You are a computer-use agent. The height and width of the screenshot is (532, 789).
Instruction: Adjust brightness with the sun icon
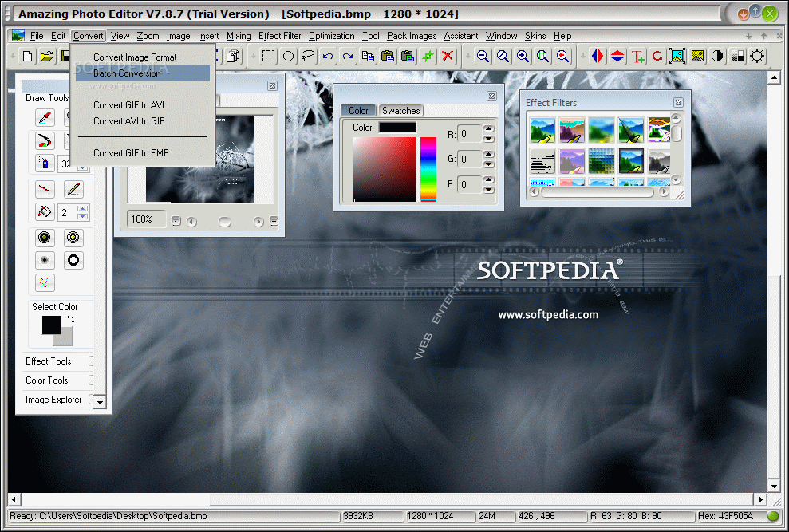757,56
